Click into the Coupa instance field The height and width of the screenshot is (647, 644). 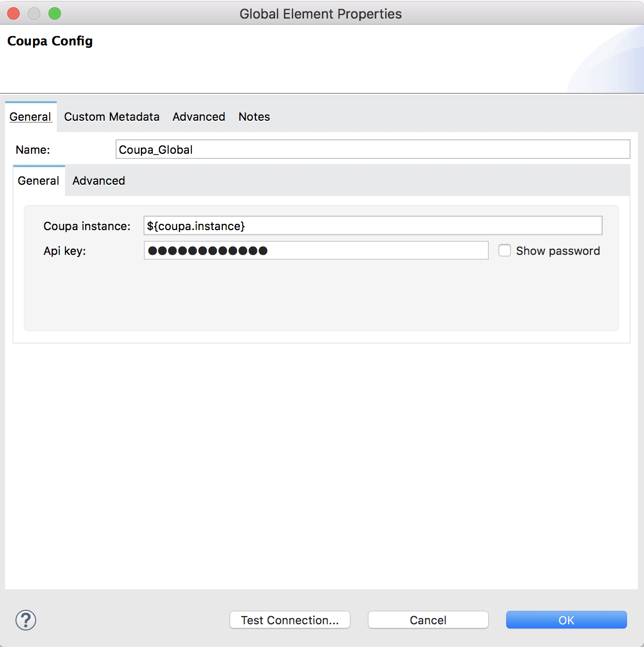[373, 225]
